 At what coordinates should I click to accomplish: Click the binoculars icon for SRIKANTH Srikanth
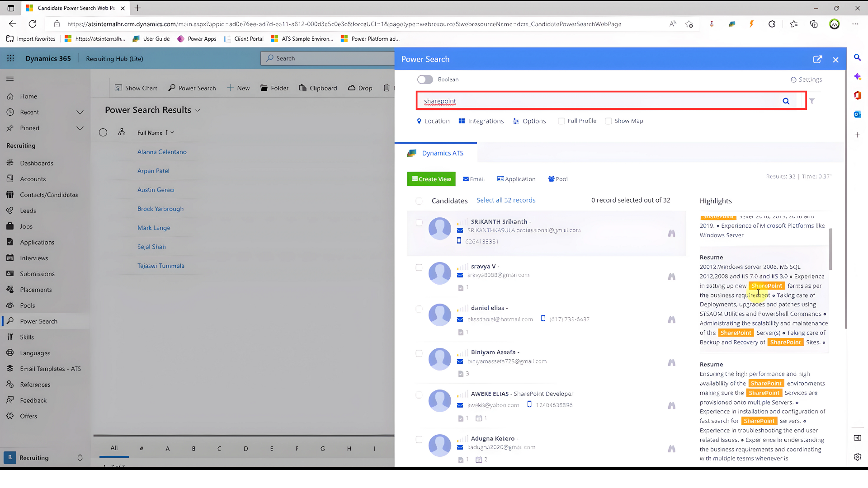click(671, 234)
